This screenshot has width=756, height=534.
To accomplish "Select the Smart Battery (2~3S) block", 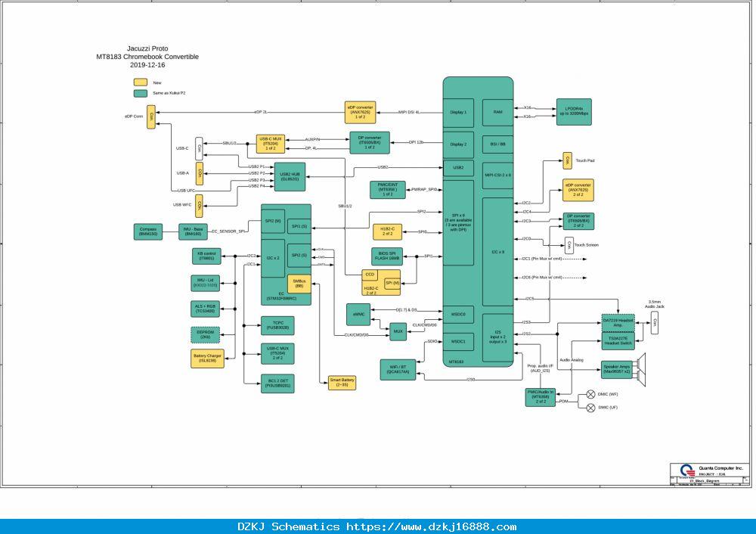I will (x=342, y=383).
